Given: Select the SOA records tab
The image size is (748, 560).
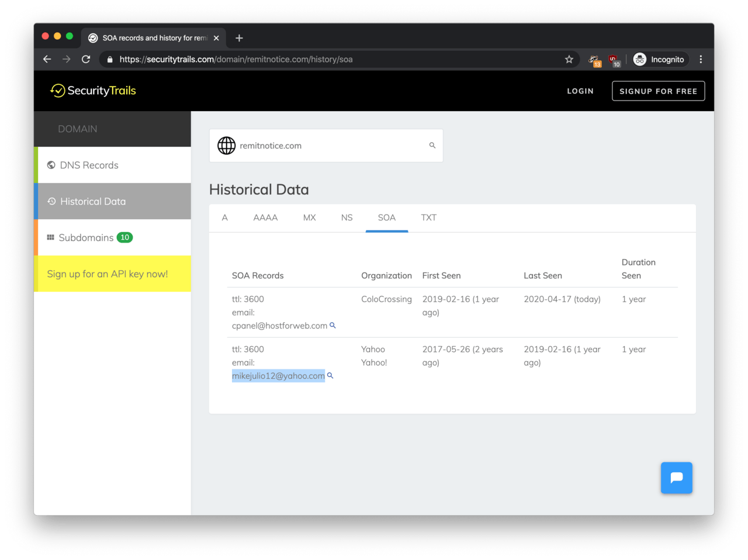Looking at the screenshot, I should coord(387,217).
